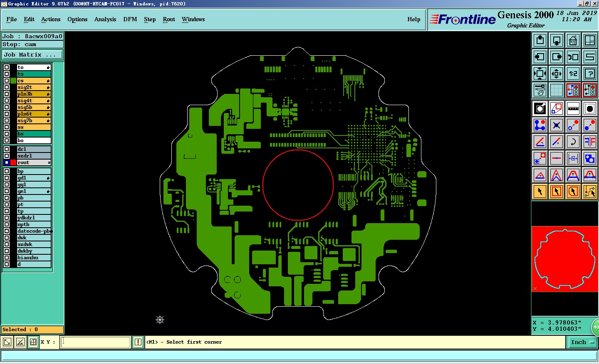Toggle checkbox for layer 'rout'

pos(7,162)
